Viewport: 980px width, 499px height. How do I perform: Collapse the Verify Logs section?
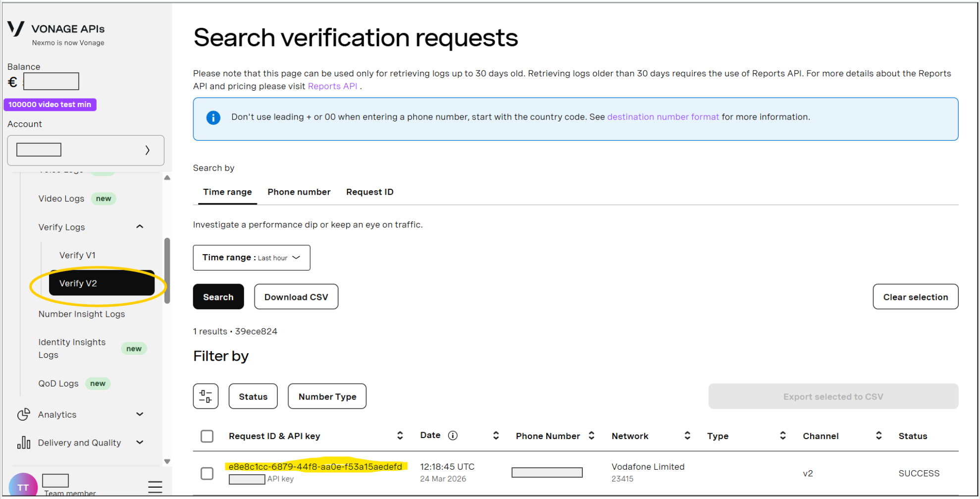click(x=140, y=227)
